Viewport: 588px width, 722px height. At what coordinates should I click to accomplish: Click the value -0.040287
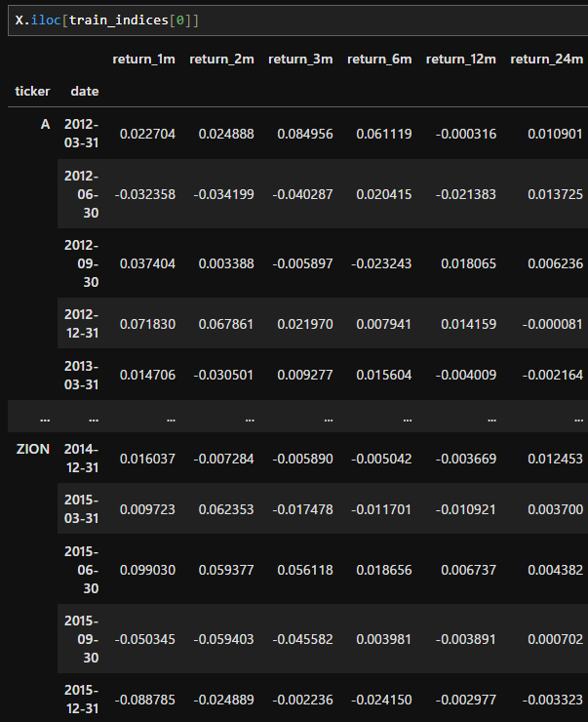(302, 194)
